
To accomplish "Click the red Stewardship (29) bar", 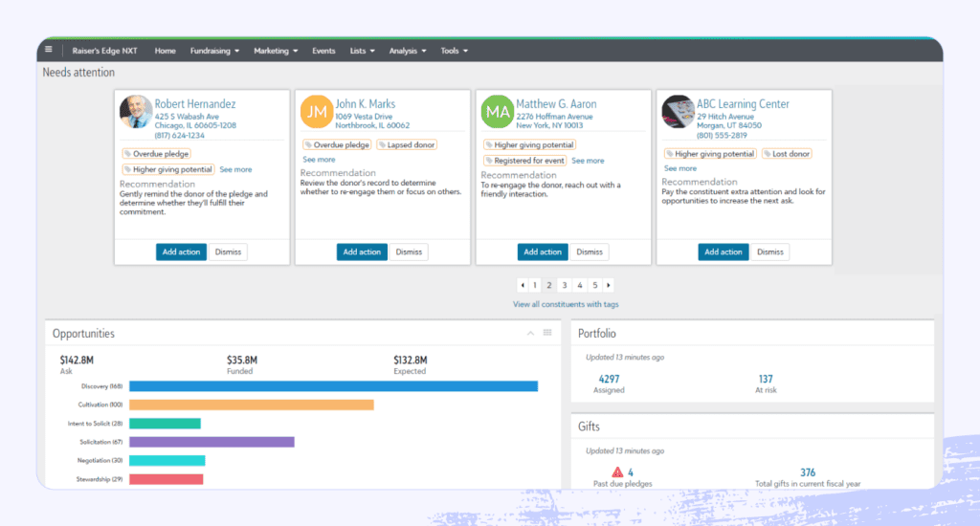I will (x=167, y=479).
